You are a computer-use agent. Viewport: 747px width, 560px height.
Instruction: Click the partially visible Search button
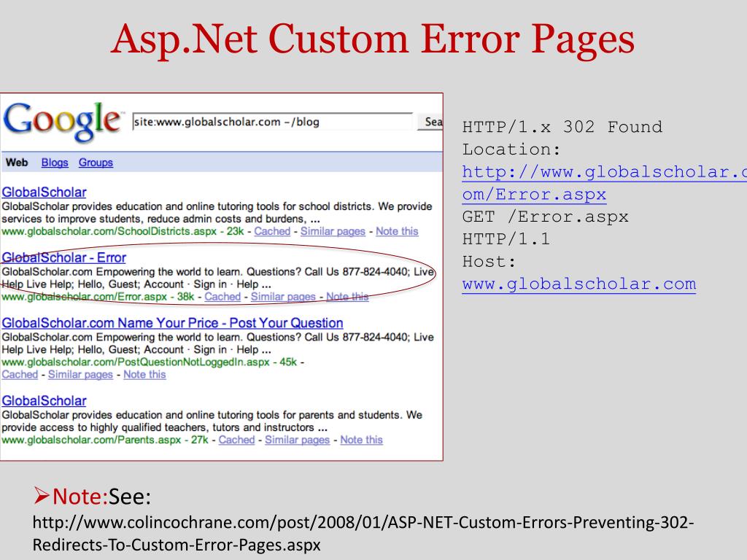coord(430,122)
